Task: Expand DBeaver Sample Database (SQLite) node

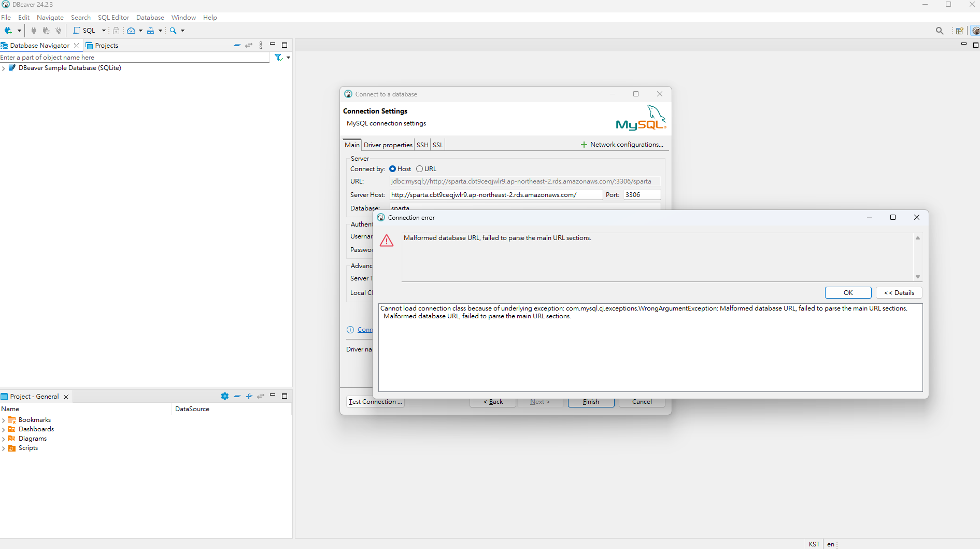Action: 4,68
